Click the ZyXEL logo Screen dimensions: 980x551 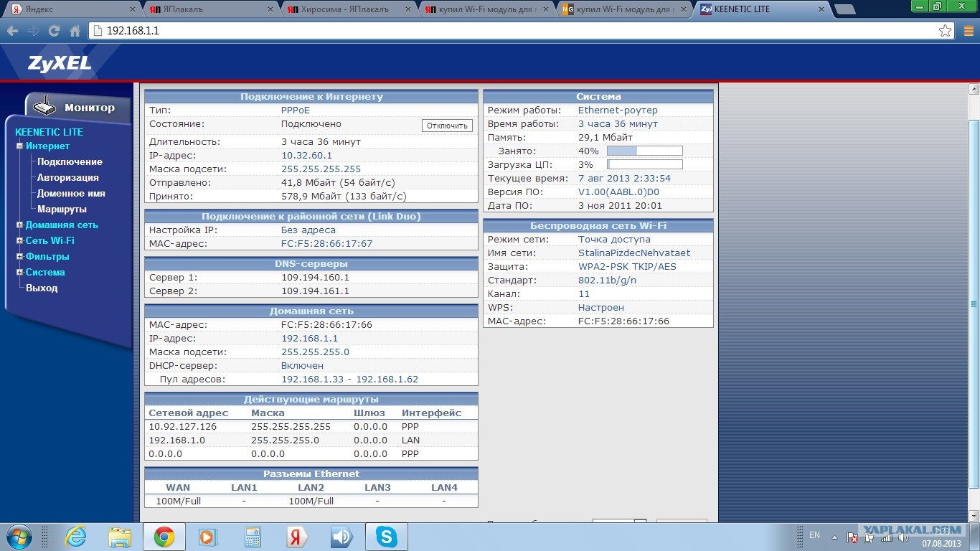pyautogui.click(x=60, y=63)
